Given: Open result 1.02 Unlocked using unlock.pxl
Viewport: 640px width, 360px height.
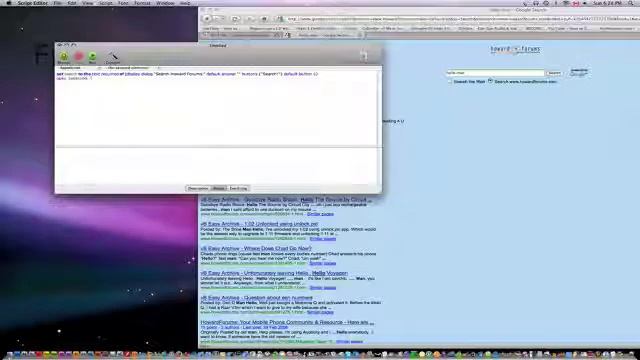Looking at the screenshot, I should point(259,224).
